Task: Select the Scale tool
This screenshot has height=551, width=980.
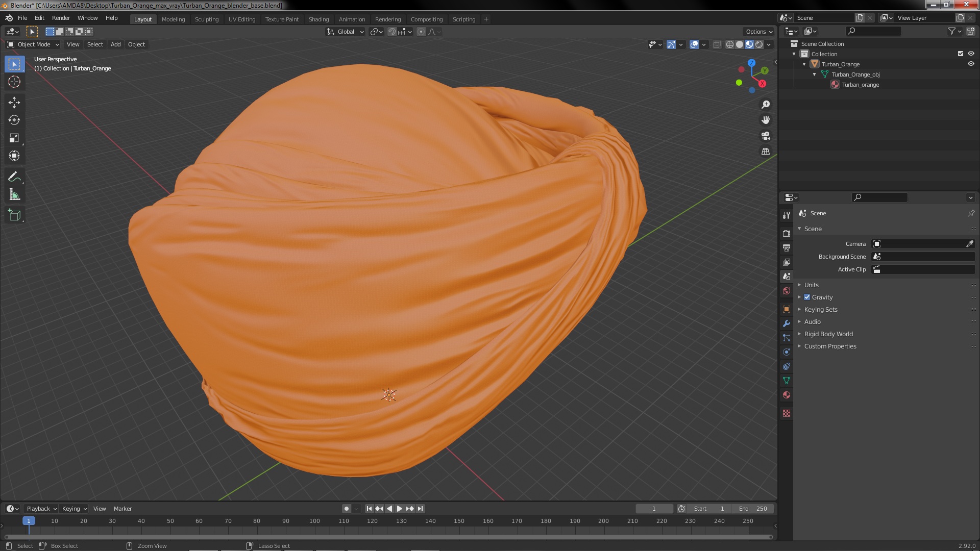Action: [x=14, y=138]
